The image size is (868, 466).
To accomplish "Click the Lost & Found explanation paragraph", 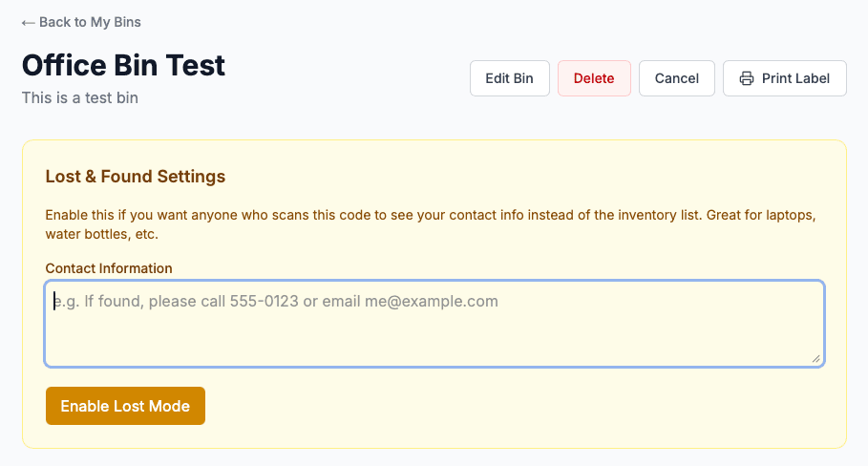I will click(430, 224).
